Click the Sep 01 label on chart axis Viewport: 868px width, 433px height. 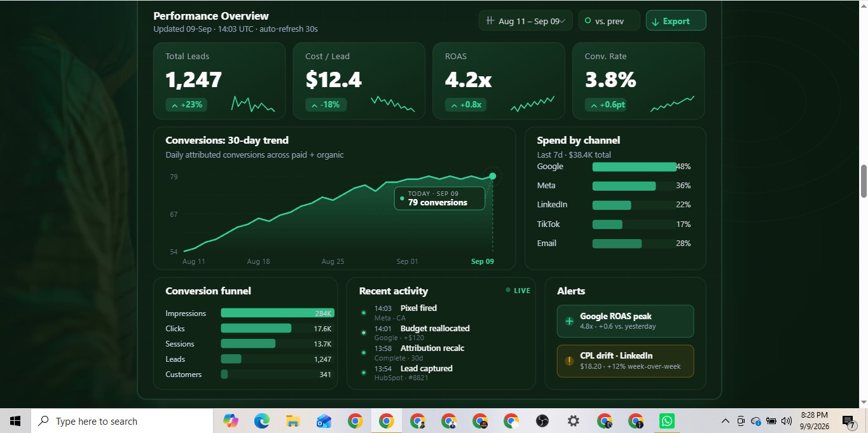pyautogui.click(x=407, y=261)
